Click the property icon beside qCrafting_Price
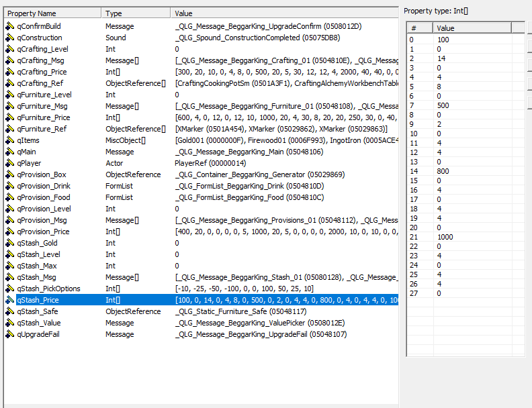Viewport: 532px width, 408px height. (10, 72)
